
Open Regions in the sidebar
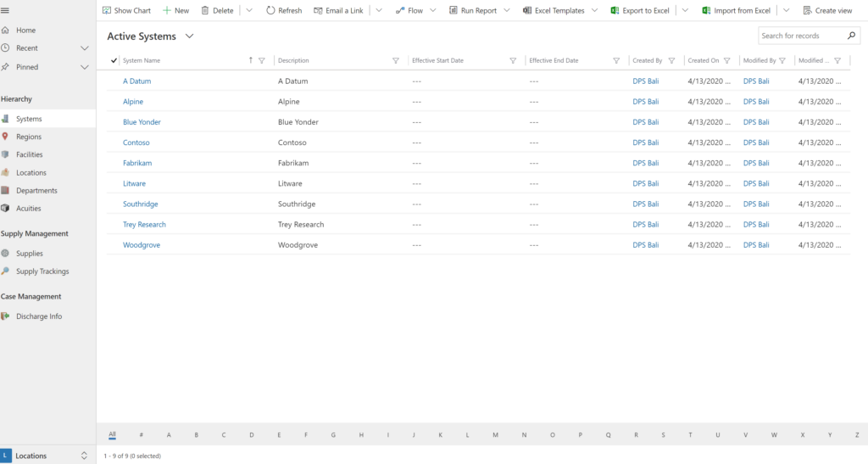click(29, 137)
